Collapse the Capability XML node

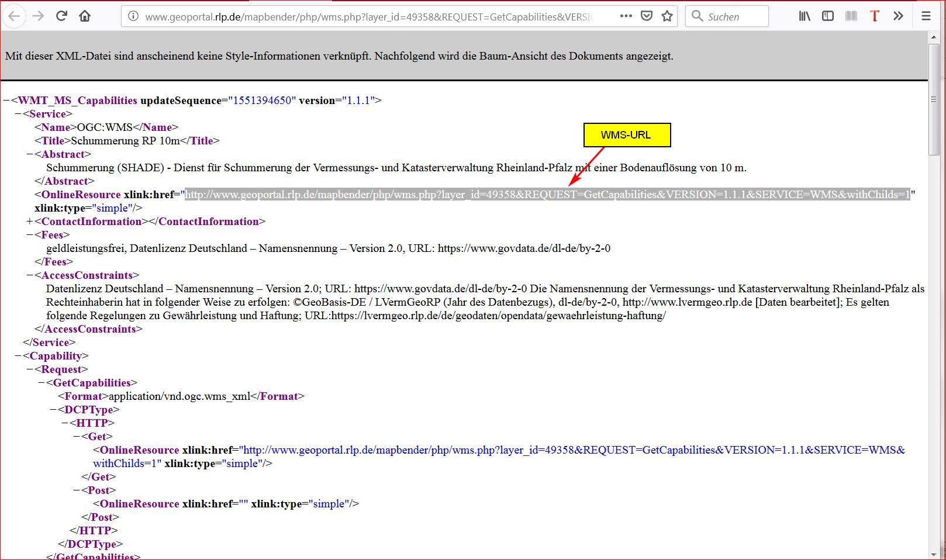click(18, 356)
